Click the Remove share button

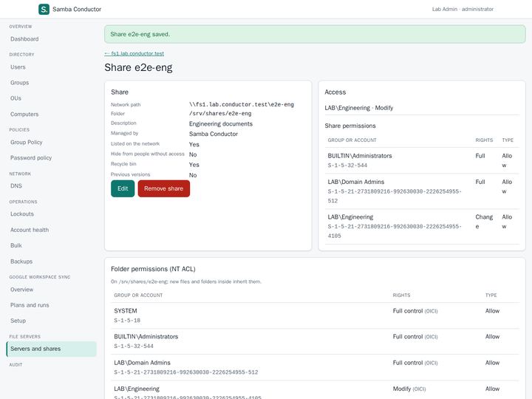coord(163,188)
